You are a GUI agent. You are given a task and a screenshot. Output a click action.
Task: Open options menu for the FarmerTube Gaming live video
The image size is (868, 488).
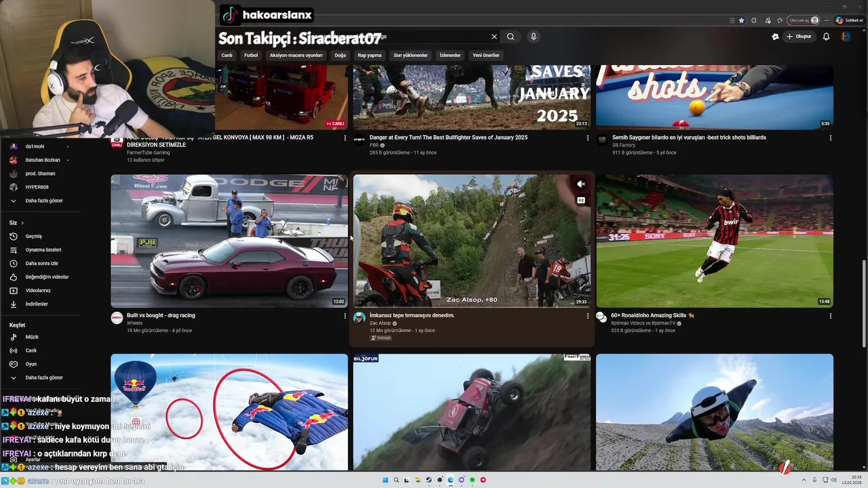tap(345, 138)
